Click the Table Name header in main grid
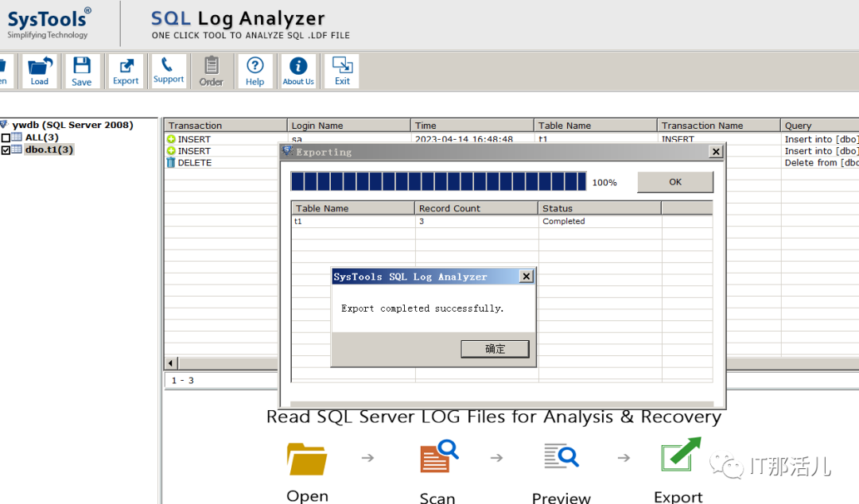 point(596,126)
